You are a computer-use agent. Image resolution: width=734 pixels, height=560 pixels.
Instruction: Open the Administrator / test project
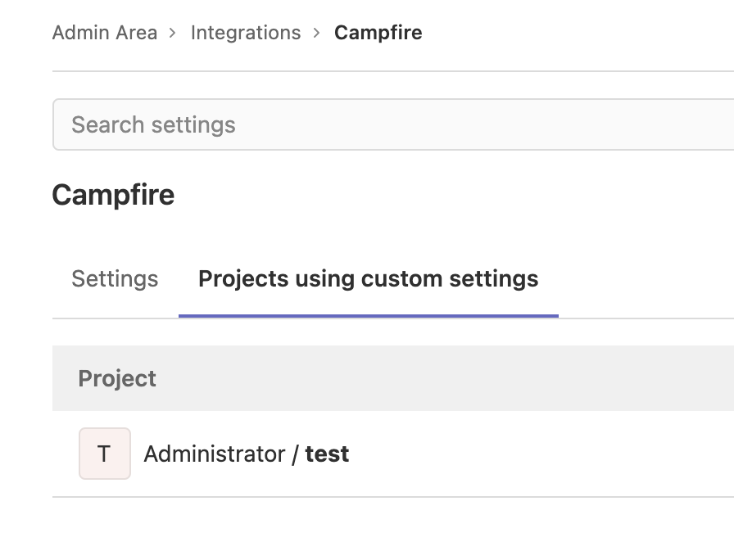pos(246,453)
